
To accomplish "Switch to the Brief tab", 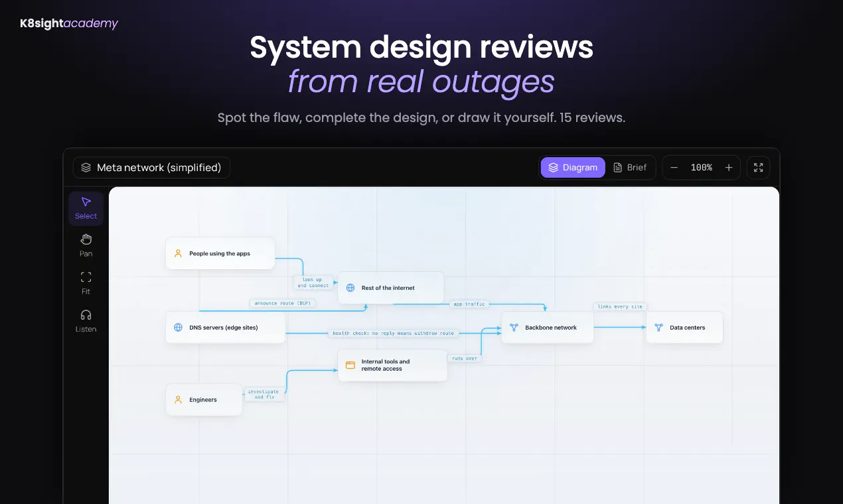I will point(630,168).
